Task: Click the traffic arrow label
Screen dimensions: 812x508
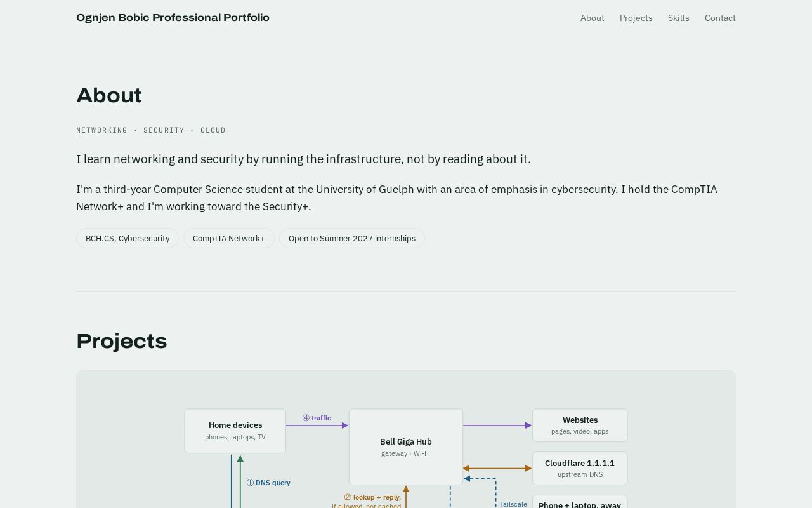Action: (x=317, y=418)
